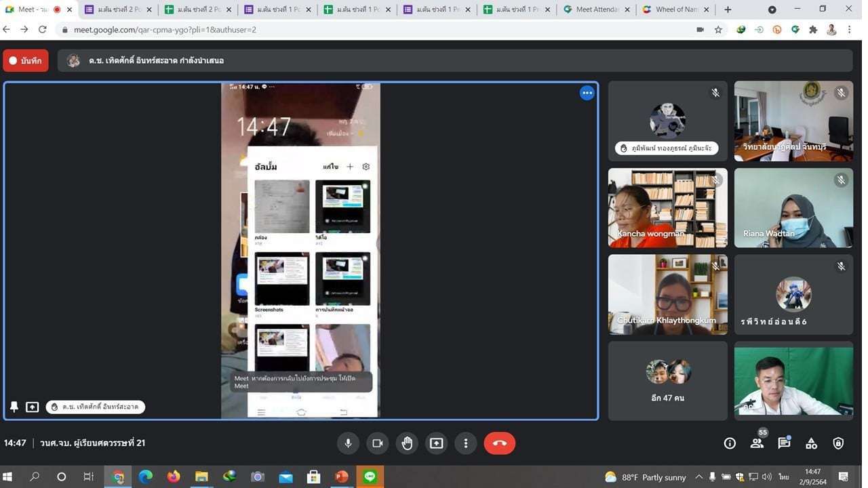The width and height of the screenshot is (868, 488).
Task: Show the participants list with 55 badge
Action: coord(757,443)
